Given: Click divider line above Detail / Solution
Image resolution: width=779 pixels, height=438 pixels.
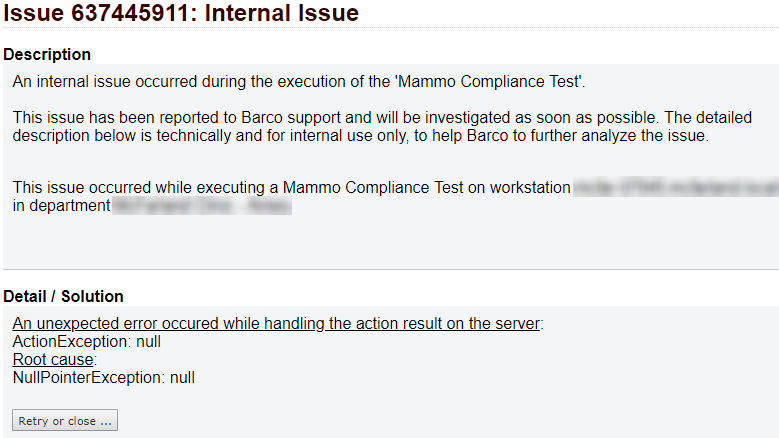Looking at the screenshot, I should (391, 270).
